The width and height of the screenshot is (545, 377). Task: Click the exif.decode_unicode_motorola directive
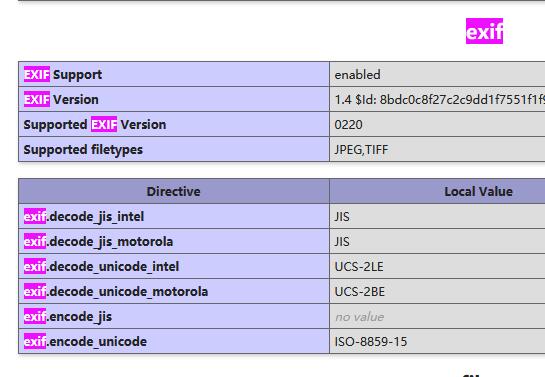(x=116, y=292)
